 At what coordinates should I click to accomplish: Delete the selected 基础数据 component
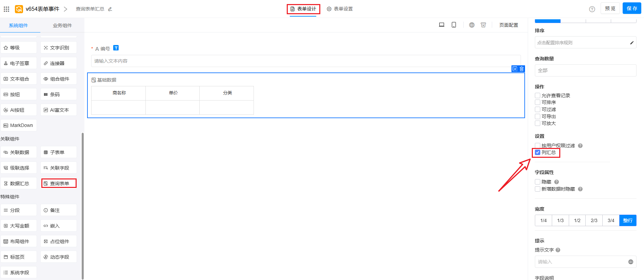point(522,69)
